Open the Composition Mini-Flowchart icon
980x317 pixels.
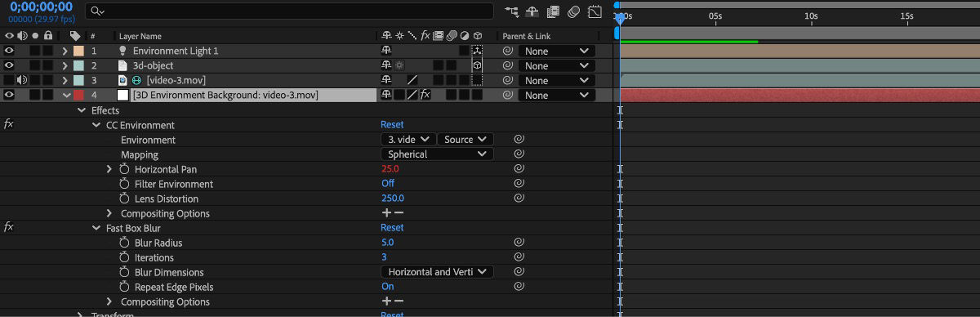(x=512, y=11)
